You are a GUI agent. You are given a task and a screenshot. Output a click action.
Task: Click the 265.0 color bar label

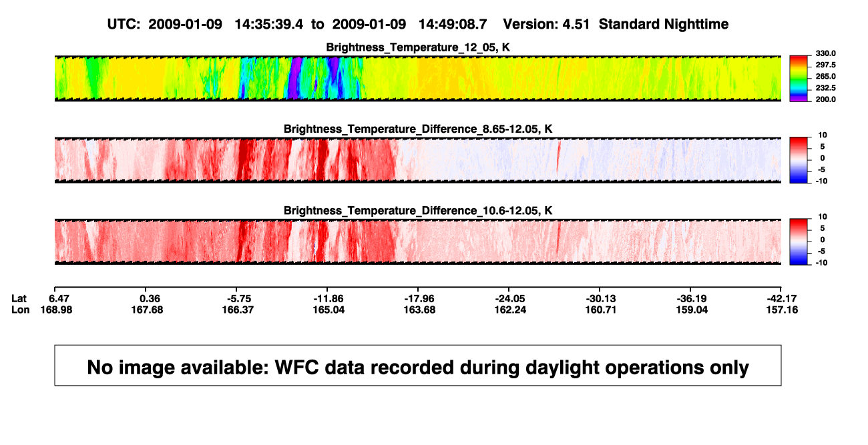(x=825, y=77)
